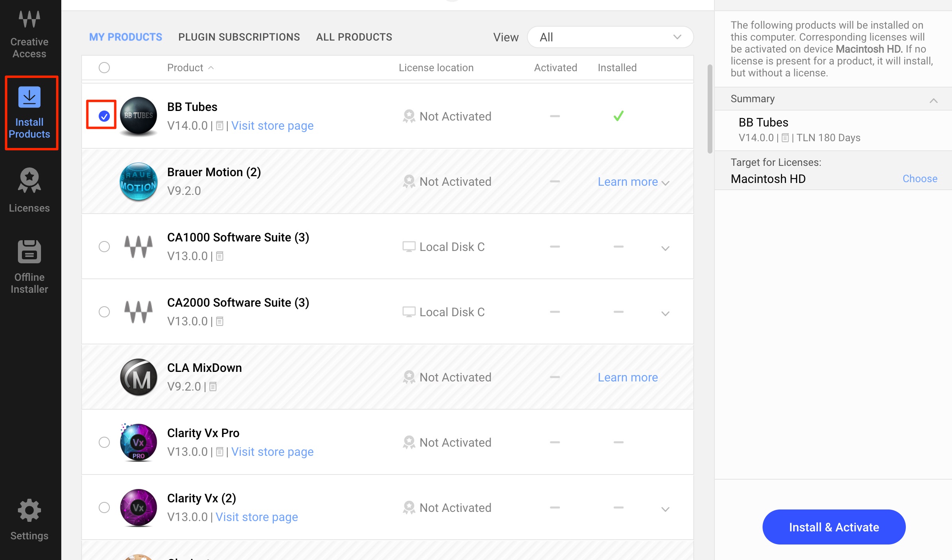The height and width of the screenshot is (560, 952).
Task: Click the CA1000 Software Suite Waves logo
Action: pos(139,247)
